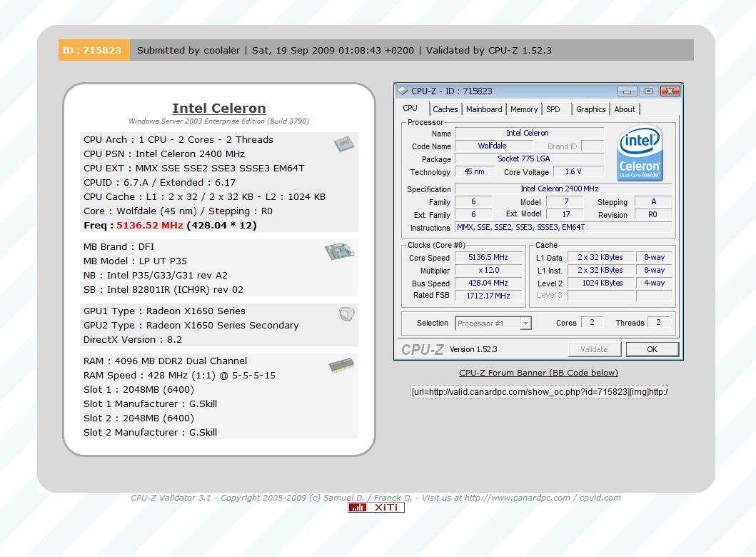Viewport: 756px width, 557px height.
Task: Click the Stepping A field
Action: click(653, 201)
